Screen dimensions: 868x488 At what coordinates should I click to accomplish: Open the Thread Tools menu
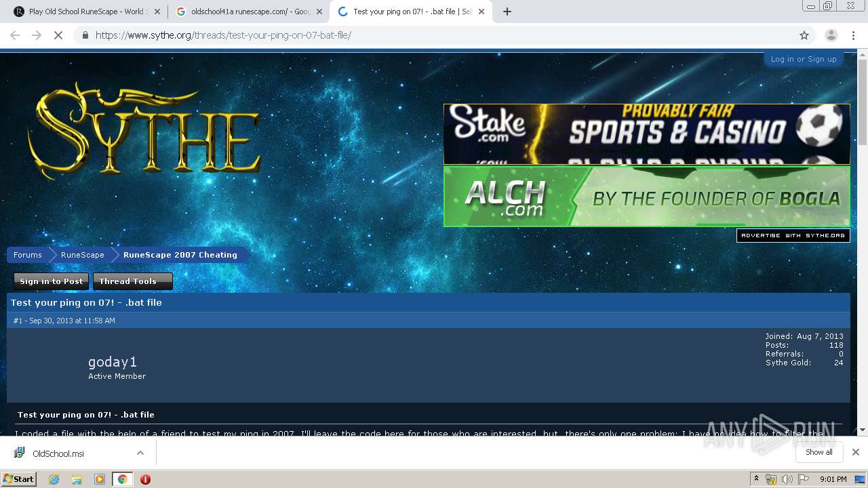pyautogui.click(x=132, y=281)
